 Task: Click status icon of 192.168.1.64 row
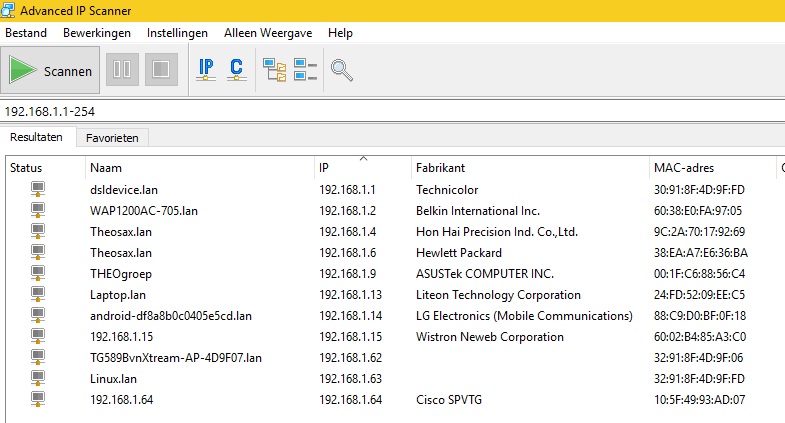(38, 400)
